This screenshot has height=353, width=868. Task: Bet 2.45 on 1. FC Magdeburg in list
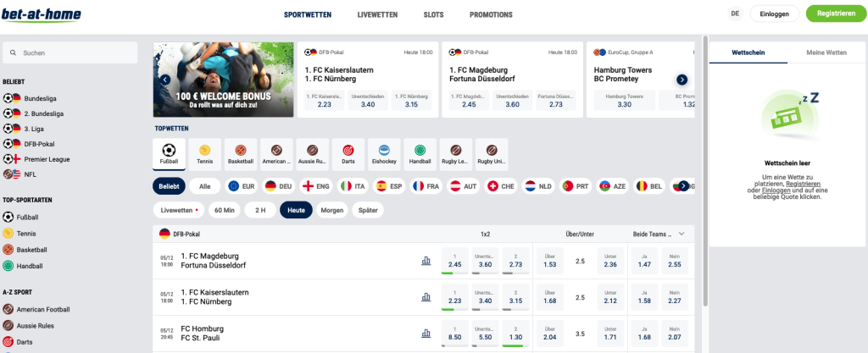(x=455, y=261)
